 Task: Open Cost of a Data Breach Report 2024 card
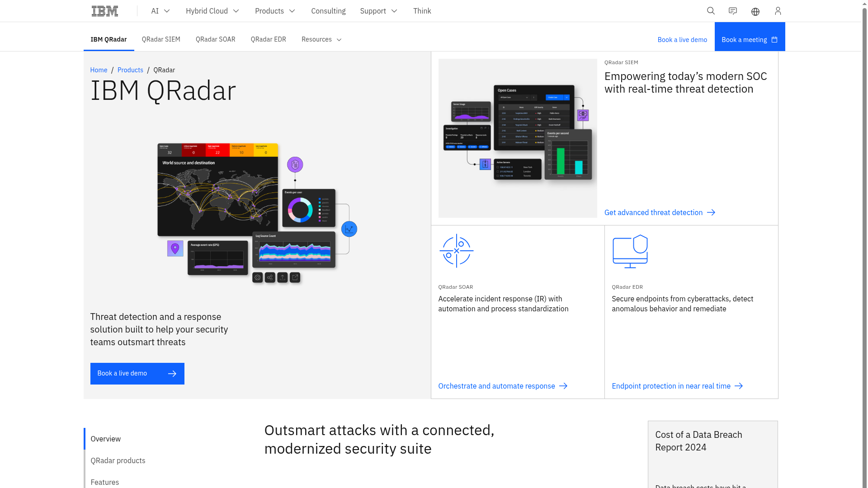(x=713, y=455)
